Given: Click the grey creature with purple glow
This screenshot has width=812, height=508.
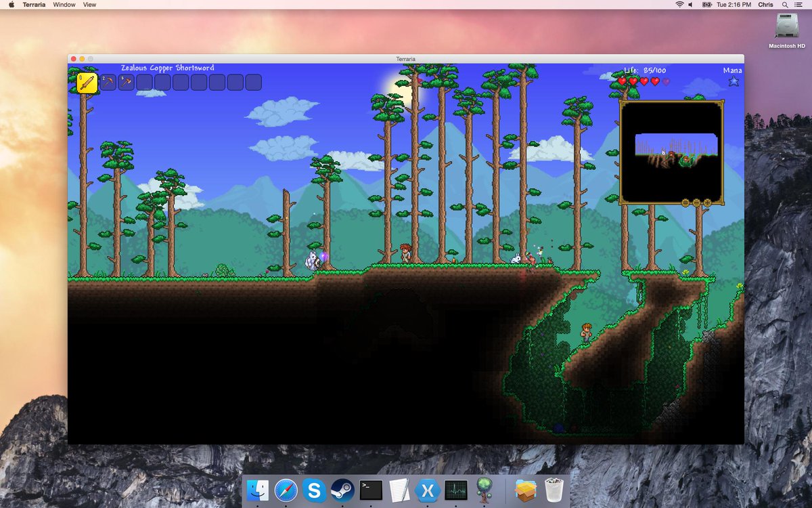Looking at the screenshot, I should point(315,261).
